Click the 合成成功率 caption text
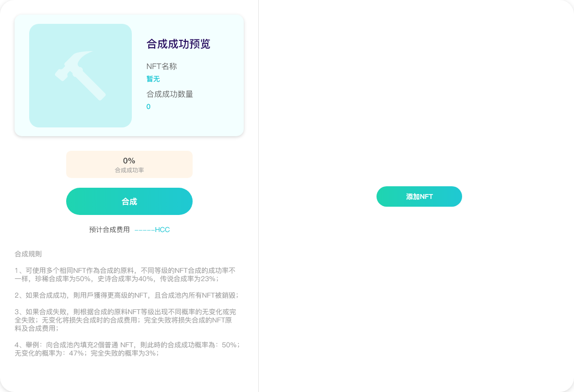The image size is (574, 392). 129,170
